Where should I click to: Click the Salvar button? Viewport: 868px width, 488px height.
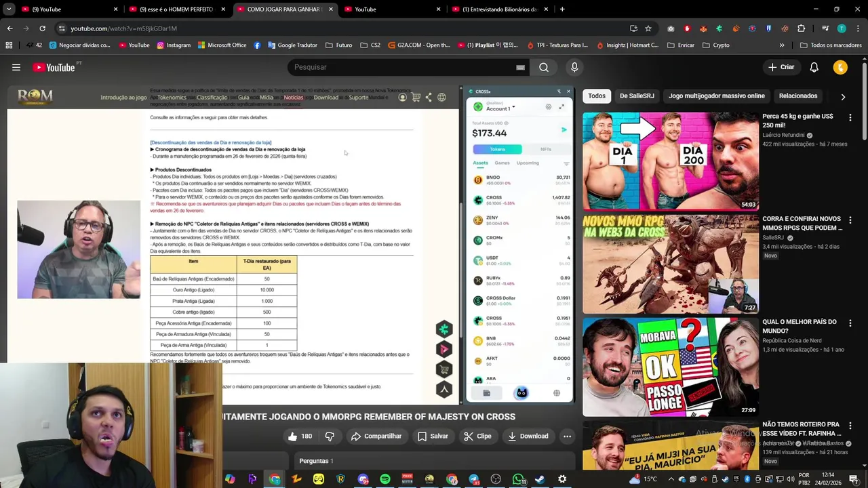point(433,436)
